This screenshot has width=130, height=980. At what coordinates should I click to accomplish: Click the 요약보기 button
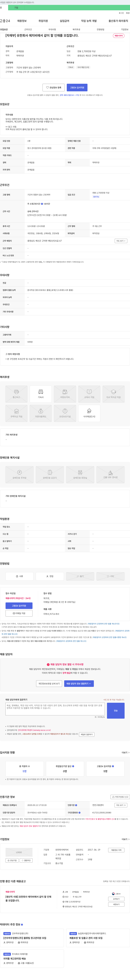pyautogui.click(x=116, y=899)
